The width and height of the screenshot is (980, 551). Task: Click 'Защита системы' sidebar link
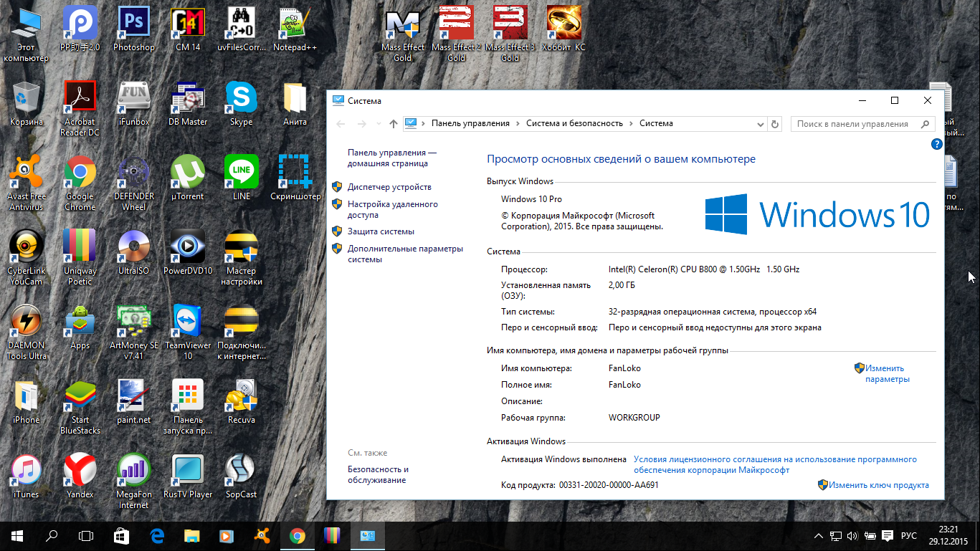coord(381,231)
